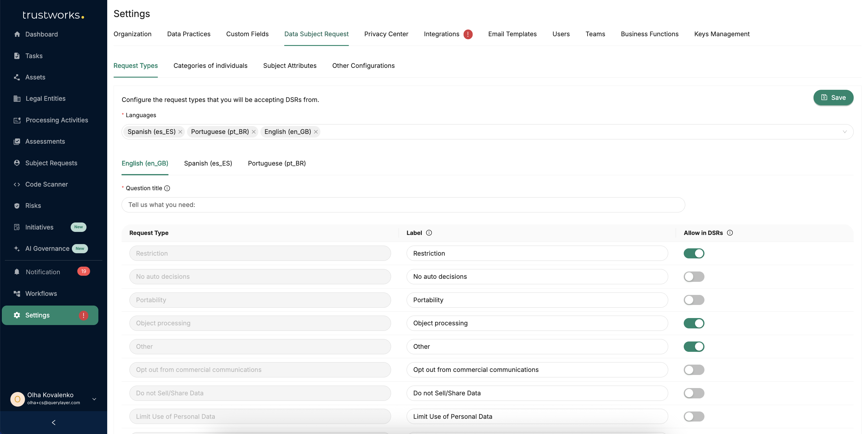Disable the Restriction Allow in DSRs toggle
868x434 pixels.
pos(693,254)
